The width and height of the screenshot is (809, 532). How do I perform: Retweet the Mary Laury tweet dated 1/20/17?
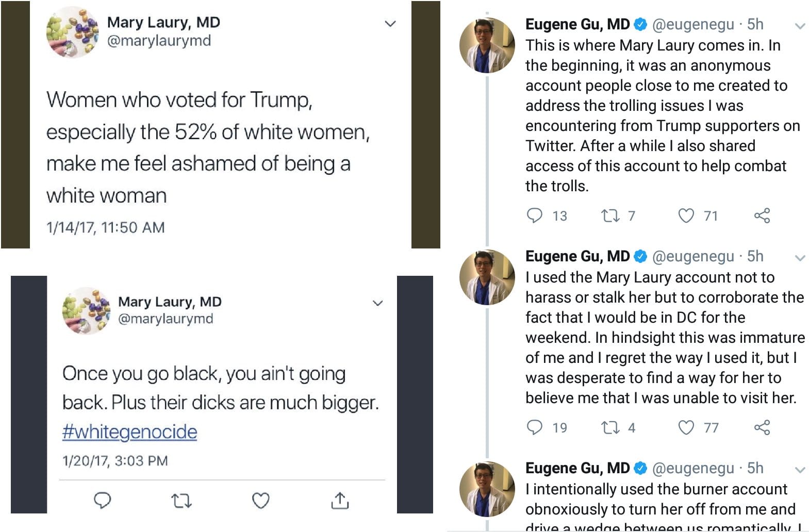point(181,501)
